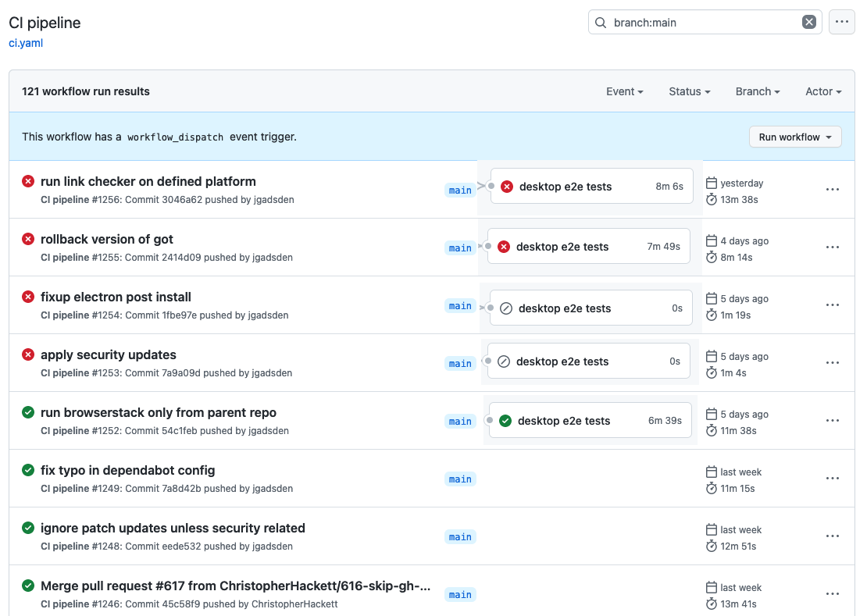Open skipped desktop e2e tests job in run #1253
The height and width of the screenshot is (616, 867).
point(589,361)
